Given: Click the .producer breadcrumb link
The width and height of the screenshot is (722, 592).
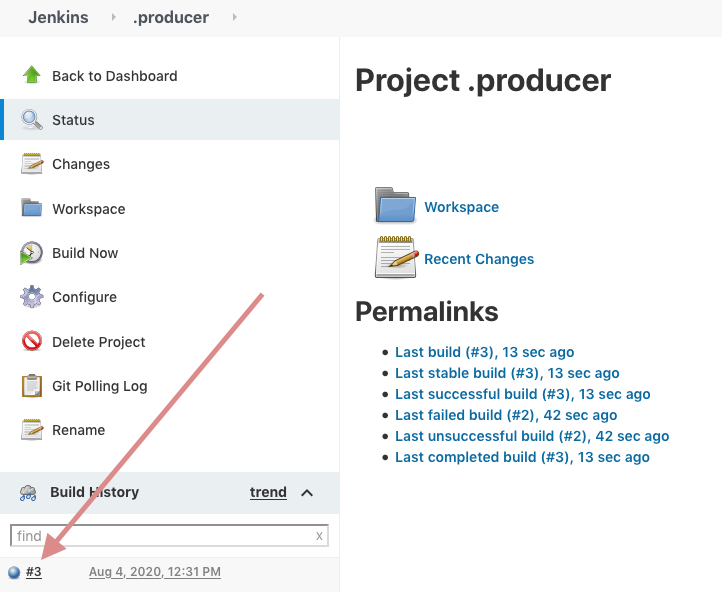Looking at the screenshot, I should tap(171, 17).
